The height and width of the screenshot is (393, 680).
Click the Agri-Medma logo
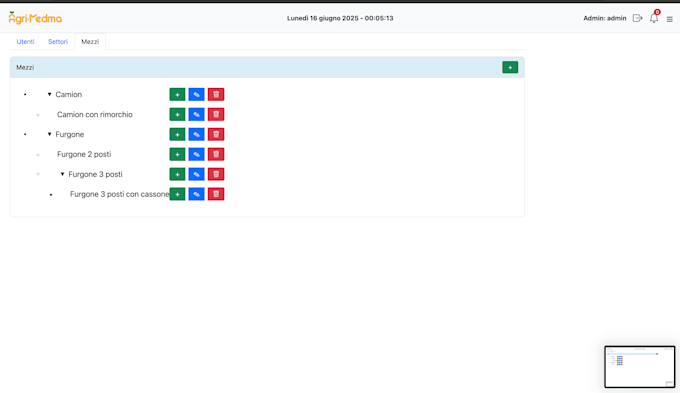point(35,18)
